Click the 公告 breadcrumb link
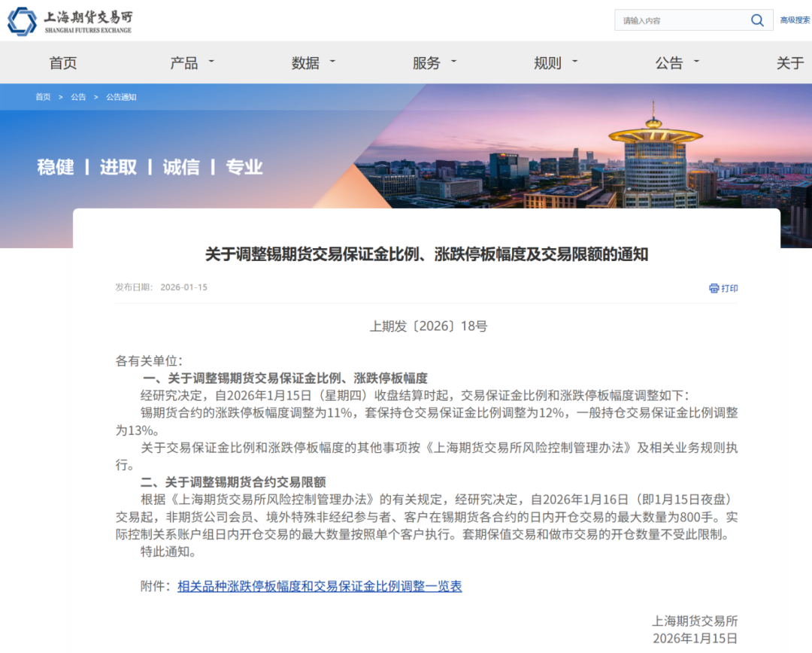The width and height of the screenshot is (812, 653). 78,97
